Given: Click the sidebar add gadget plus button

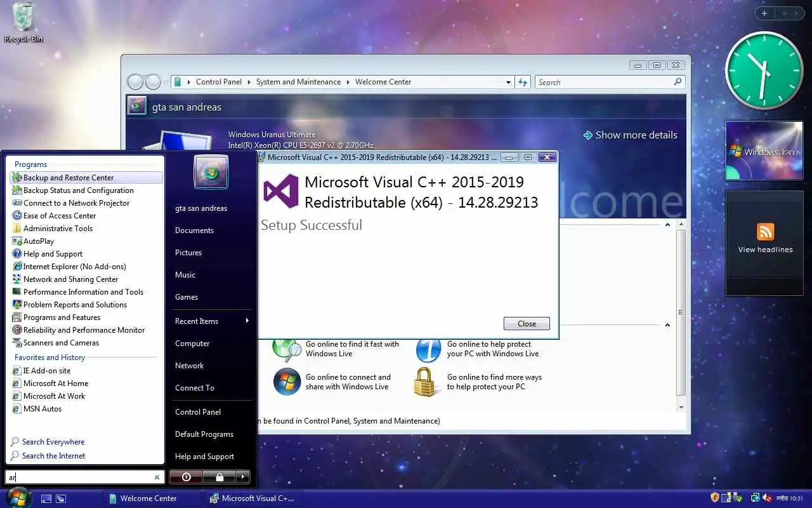Looking at the screenshot, I should coord(764,13).
